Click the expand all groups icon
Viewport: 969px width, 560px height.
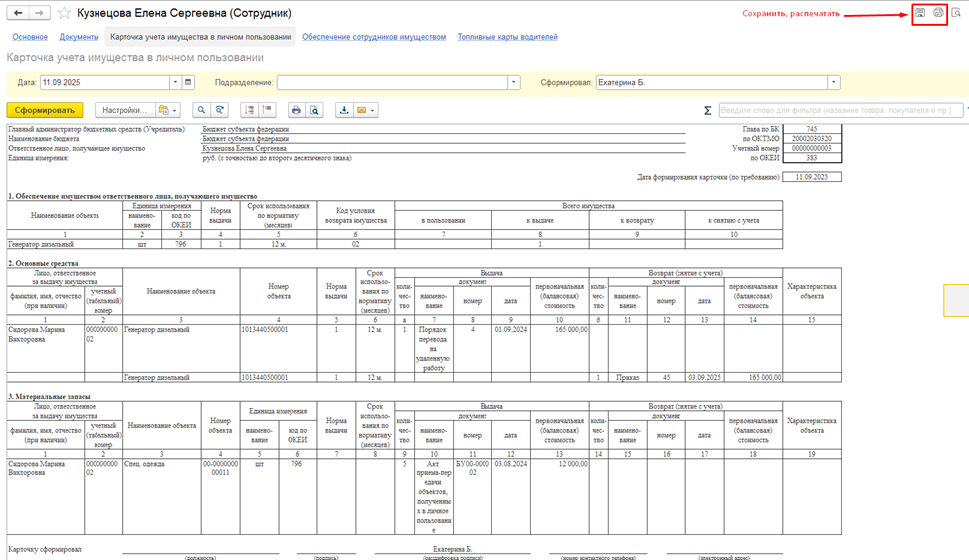coord(249,110)
